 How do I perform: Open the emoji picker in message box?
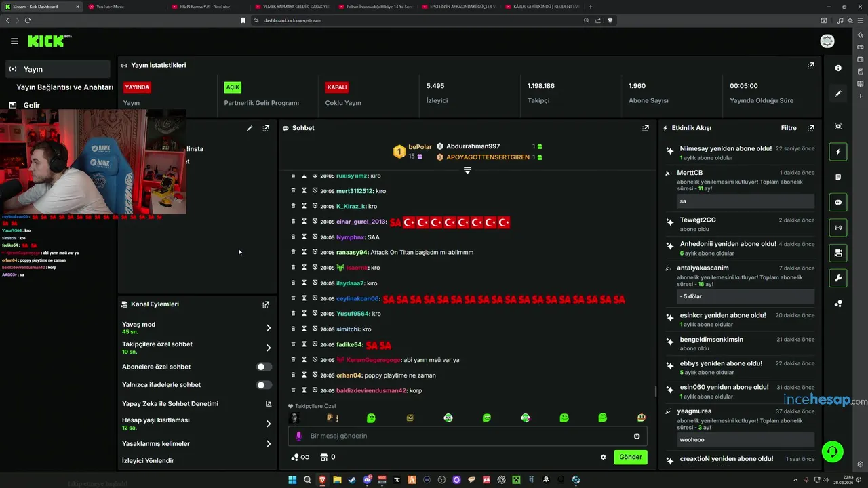[637, 436]
